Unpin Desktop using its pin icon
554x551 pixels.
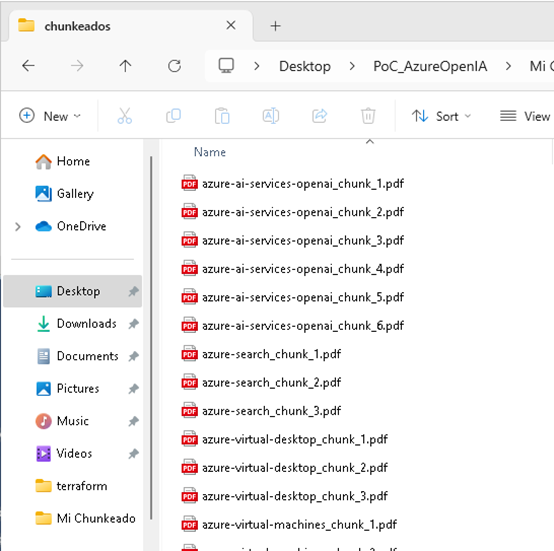pyautogui.click(x=133, y=291)
